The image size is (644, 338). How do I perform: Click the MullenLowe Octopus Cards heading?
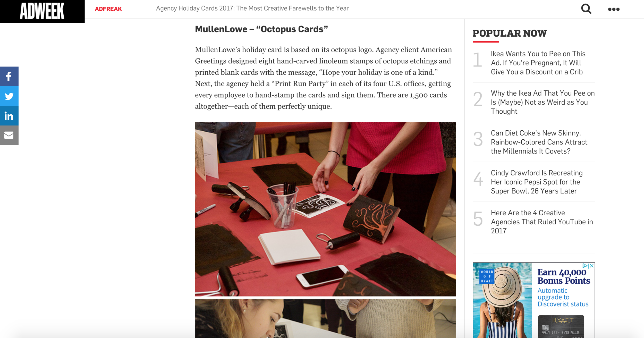click(261, 29)
